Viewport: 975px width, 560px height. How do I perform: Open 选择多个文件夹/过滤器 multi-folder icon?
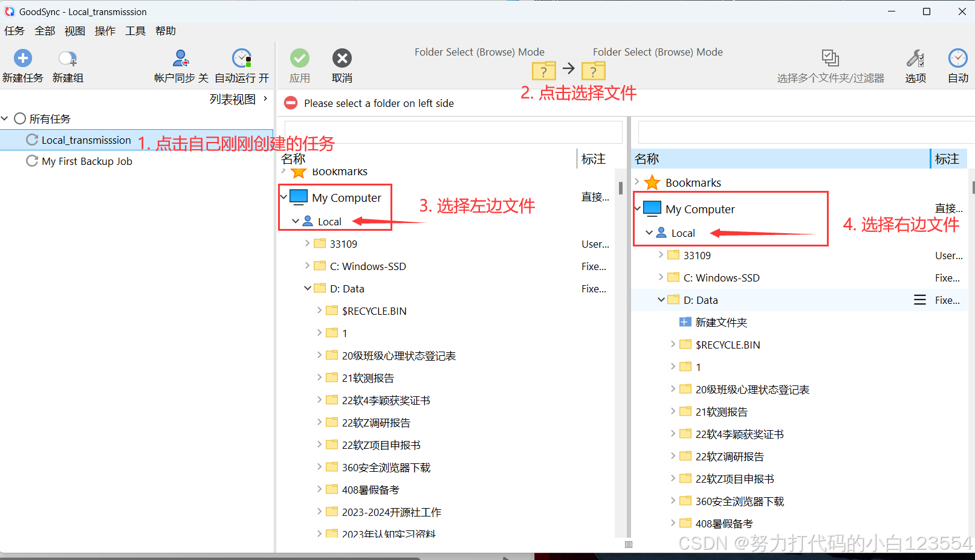coord(831,58)
